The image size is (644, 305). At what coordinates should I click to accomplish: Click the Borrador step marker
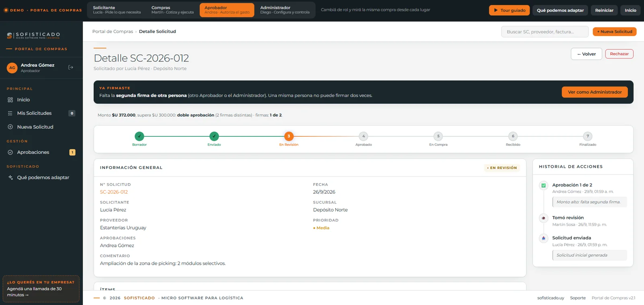tap(139, 136)
